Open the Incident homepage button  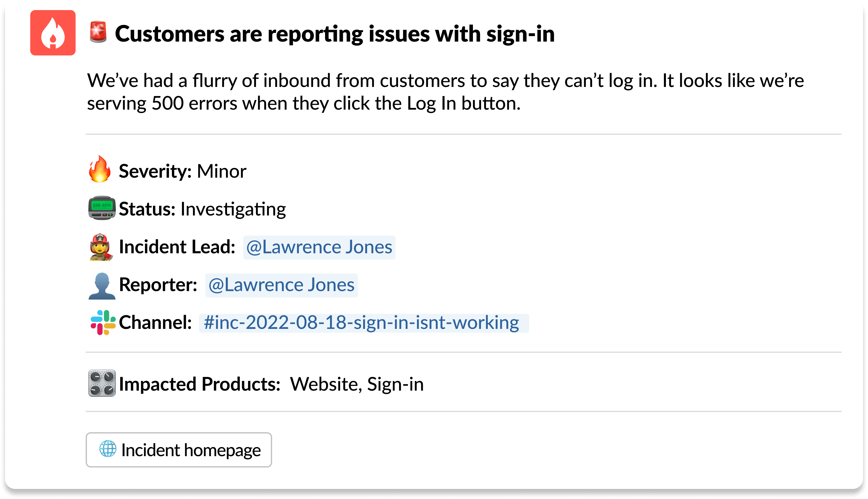point(179,450)
